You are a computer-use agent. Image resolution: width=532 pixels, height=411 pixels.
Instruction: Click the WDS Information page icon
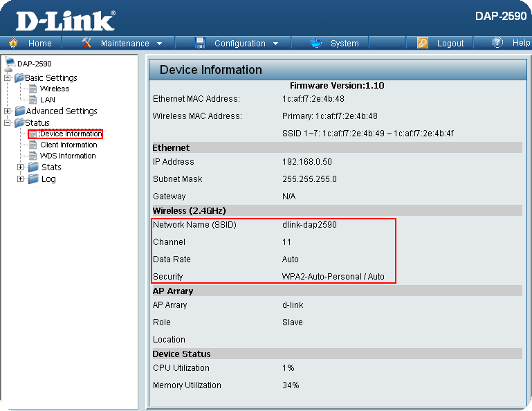(x=33, y=156)
